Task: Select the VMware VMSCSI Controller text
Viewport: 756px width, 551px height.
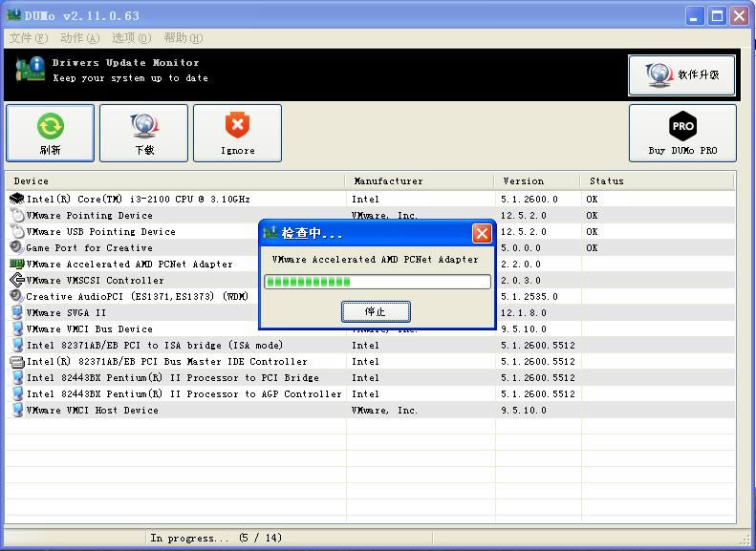Action: click(x=95, y=281)
